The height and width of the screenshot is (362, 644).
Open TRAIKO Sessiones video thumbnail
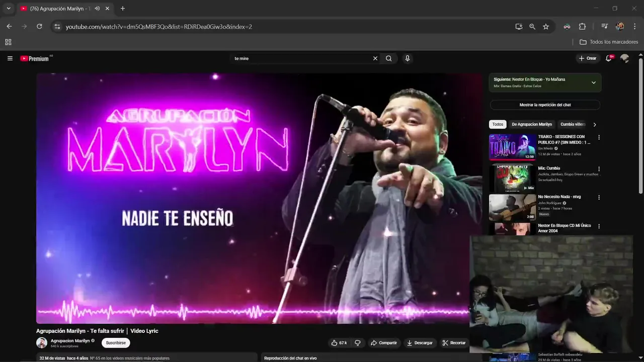(x=512, y=147)
